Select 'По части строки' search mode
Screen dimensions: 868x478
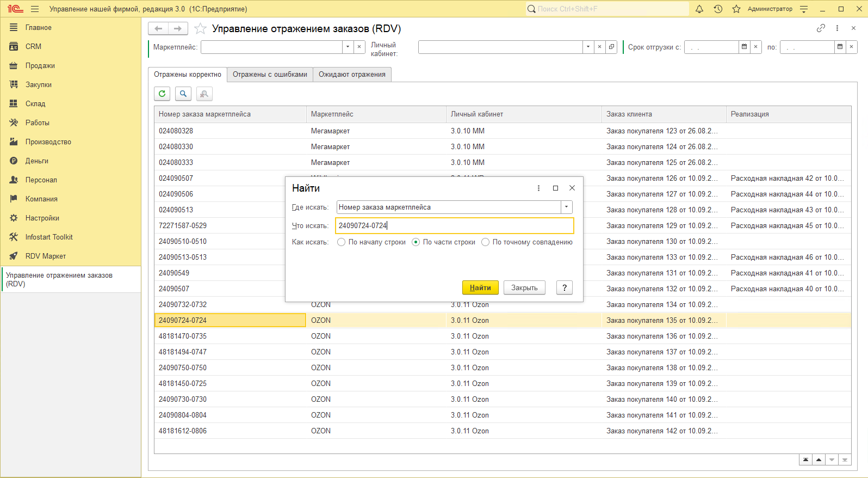click(x=416, y=242)
